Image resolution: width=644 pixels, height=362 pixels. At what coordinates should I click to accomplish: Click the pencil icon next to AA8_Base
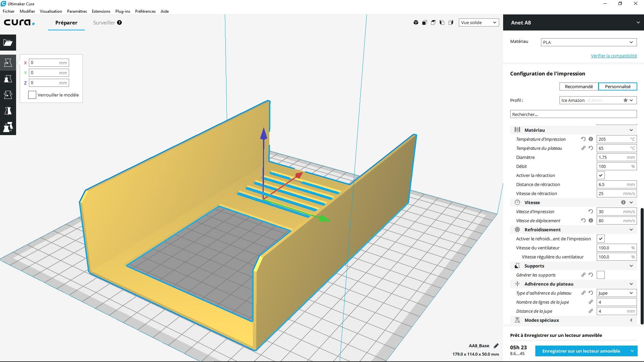click(496, 346)
